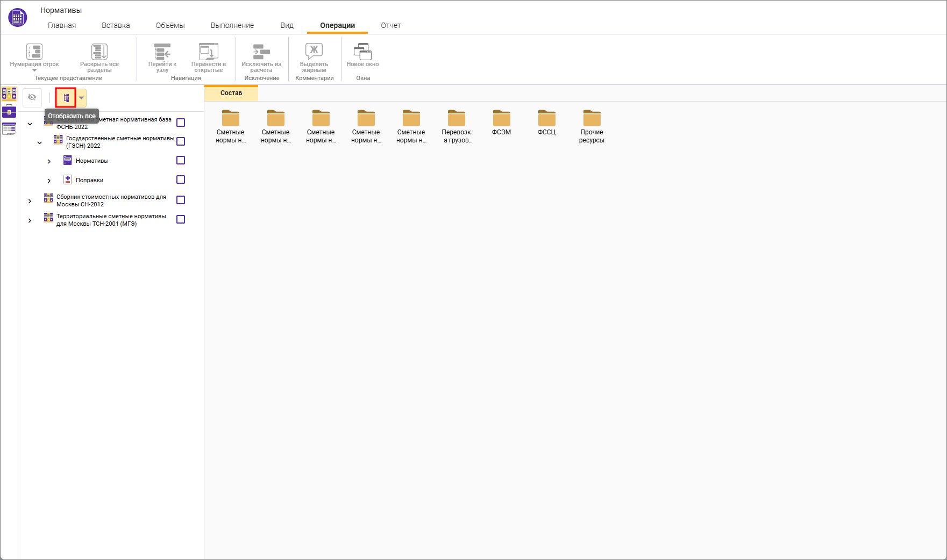Expand the Поправки tree node
The image size is (947, 560).
coord(49,181)
